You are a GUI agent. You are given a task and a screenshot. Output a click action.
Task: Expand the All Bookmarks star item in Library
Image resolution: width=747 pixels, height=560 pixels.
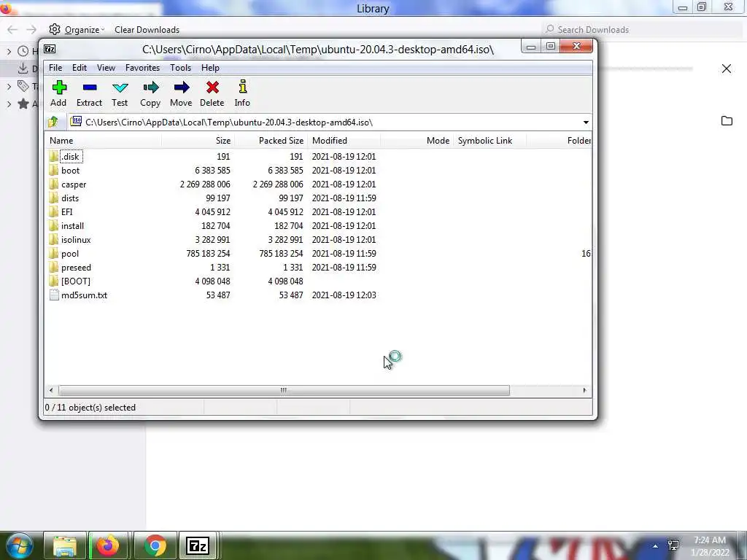point(9,104)
